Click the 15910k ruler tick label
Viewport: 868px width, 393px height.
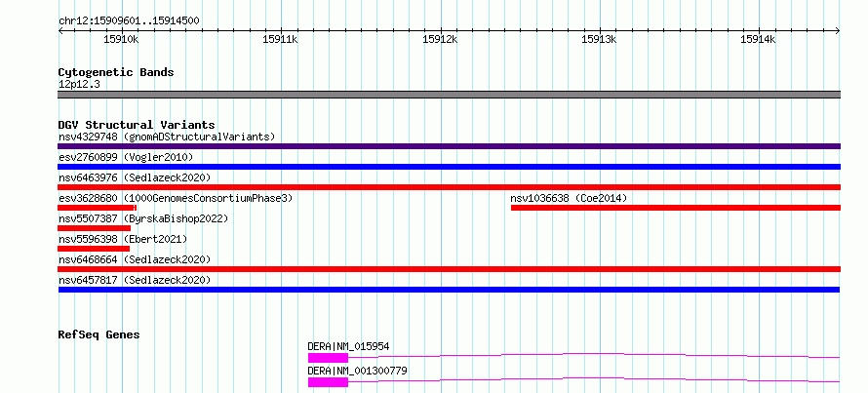click(x=121, y=39)
